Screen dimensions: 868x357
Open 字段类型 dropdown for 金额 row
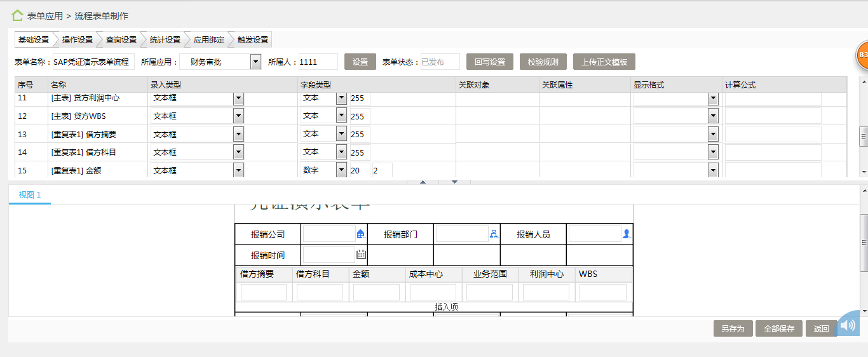pos(341,170)
